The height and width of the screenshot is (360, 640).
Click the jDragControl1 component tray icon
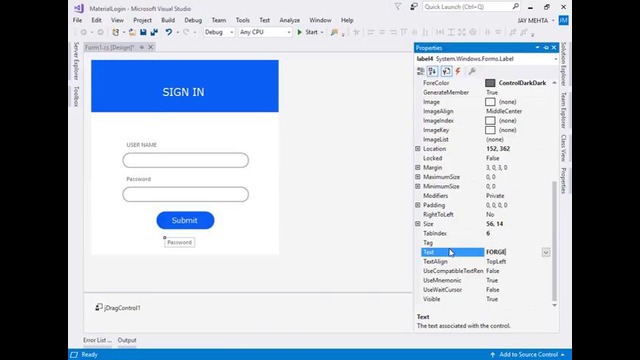(x=99, y=307)
